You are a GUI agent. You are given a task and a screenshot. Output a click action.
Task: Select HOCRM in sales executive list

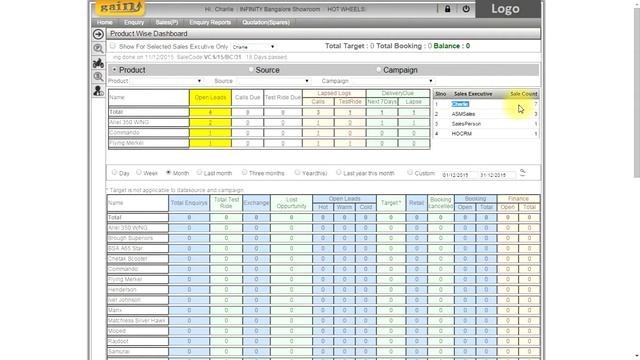[462, 134]
